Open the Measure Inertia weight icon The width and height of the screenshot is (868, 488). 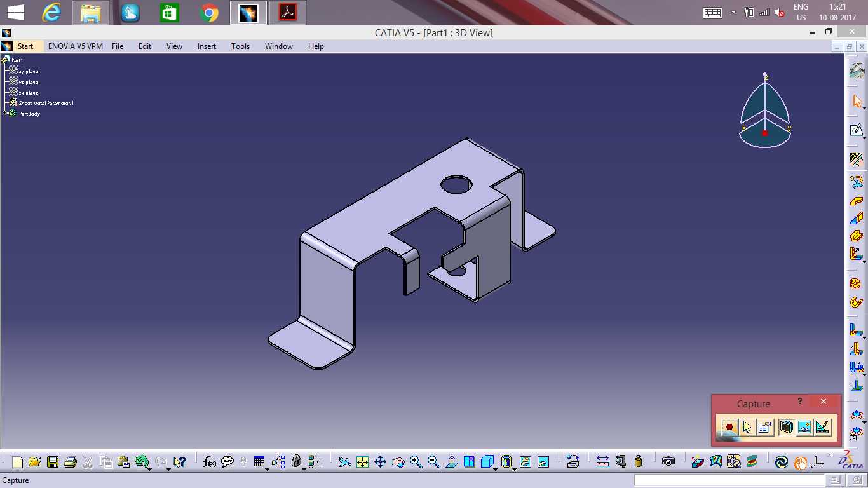point(638,462)
